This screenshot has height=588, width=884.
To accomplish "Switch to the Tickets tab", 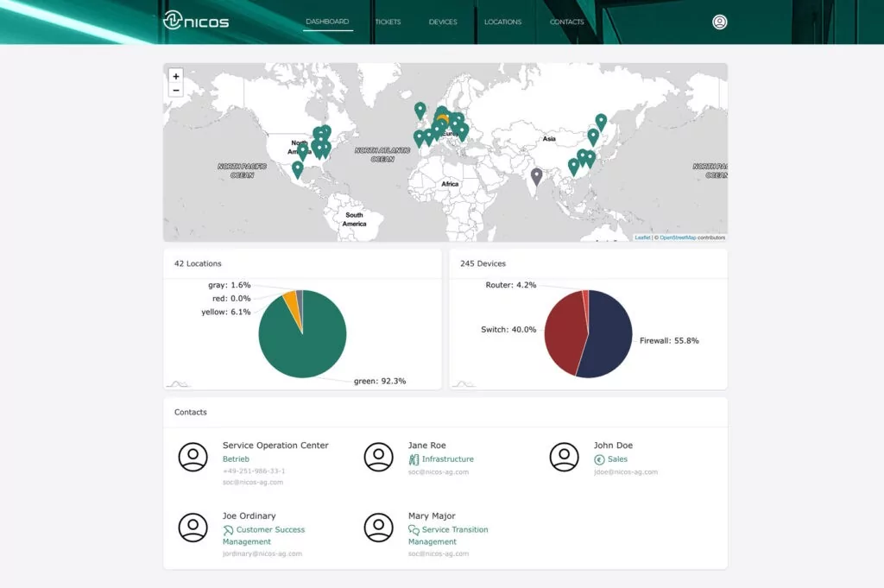I will coord(388,22).
